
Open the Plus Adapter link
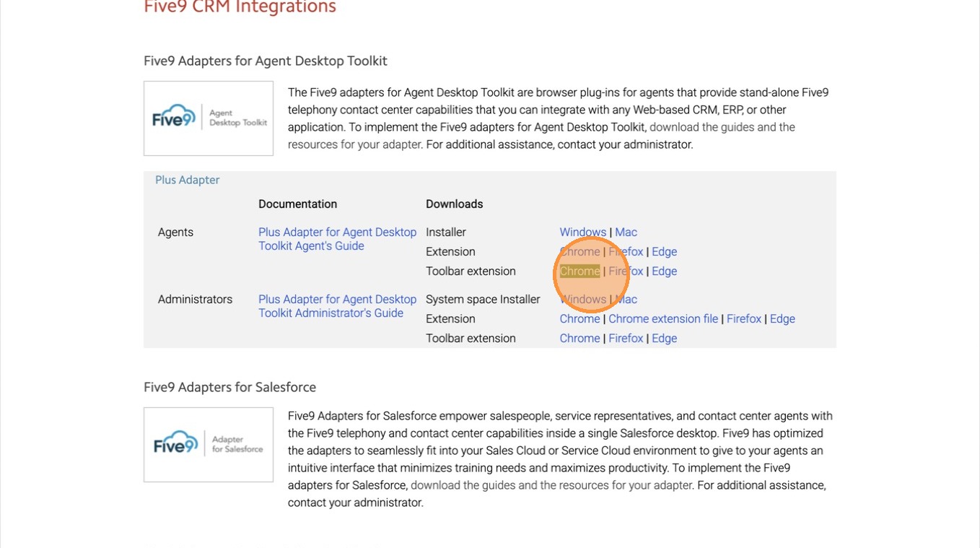pos(187,180)
